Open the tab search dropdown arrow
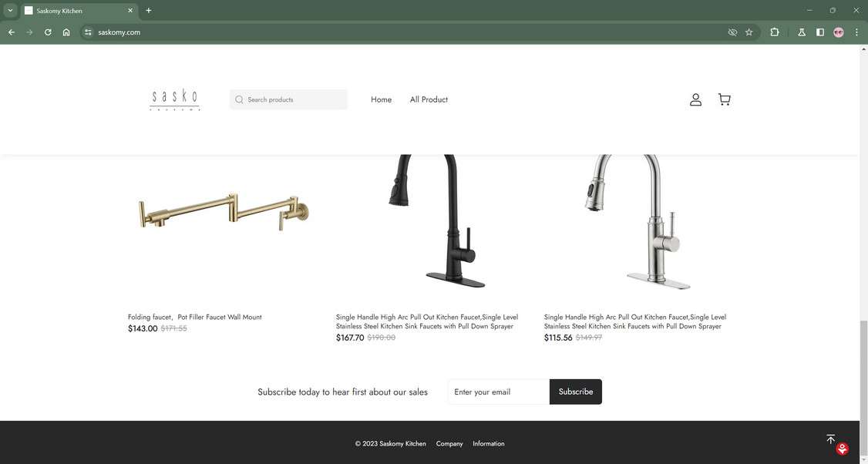This screenshot has height=464, width=868. 10,11
